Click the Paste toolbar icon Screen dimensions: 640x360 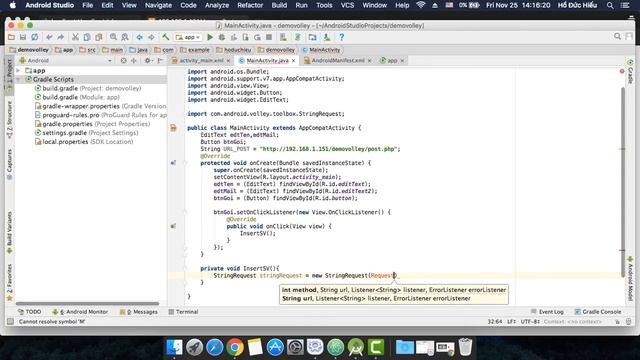tap(99, 37)
